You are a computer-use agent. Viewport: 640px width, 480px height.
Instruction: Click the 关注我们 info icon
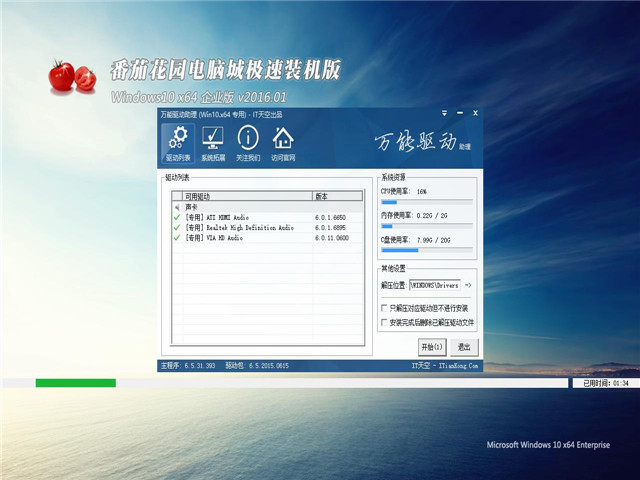pos(247,143)
